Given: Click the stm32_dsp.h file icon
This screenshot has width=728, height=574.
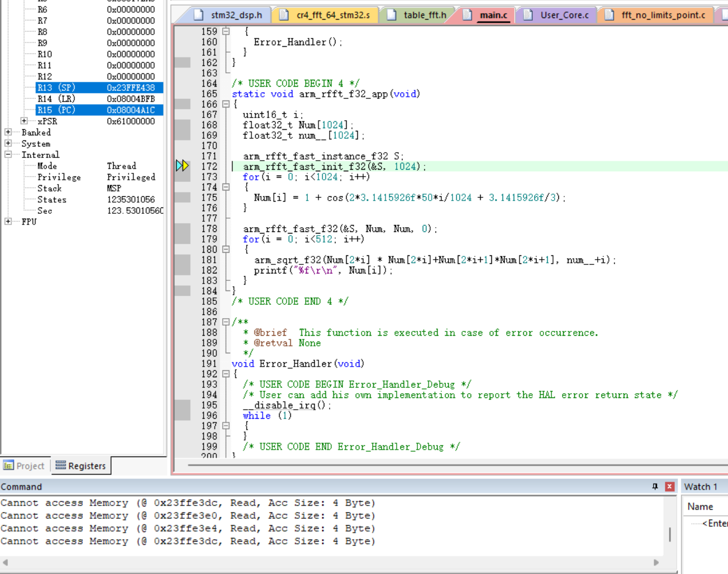Looking at the screenshot, I should (198, 15).
